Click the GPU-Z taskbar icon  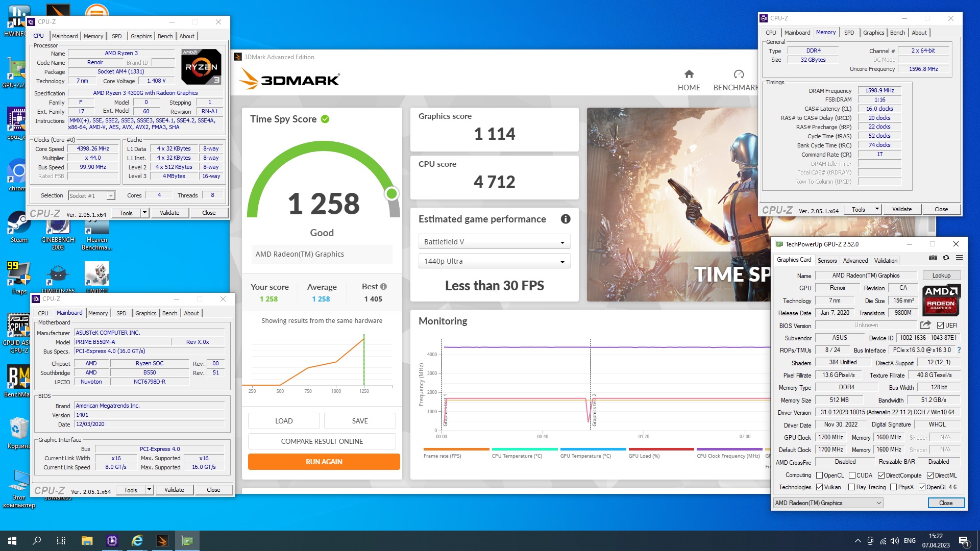187,541
